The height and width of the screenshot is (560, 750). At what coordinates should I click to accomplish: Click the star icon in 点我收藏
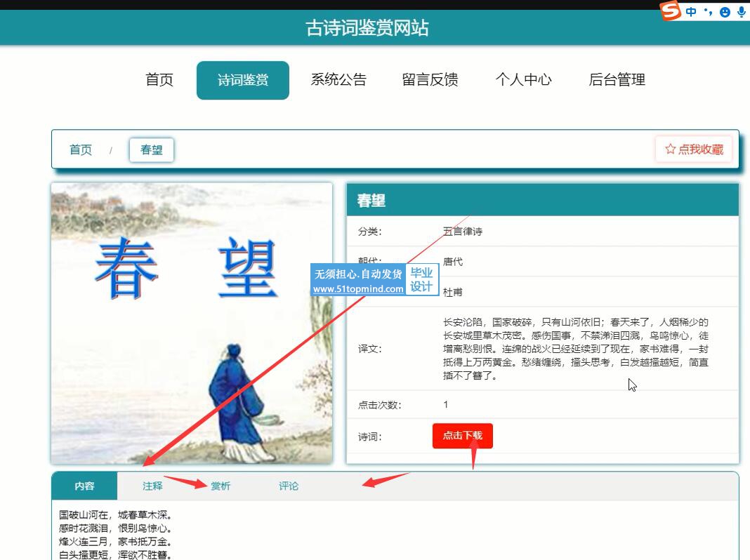pos(670,149)
